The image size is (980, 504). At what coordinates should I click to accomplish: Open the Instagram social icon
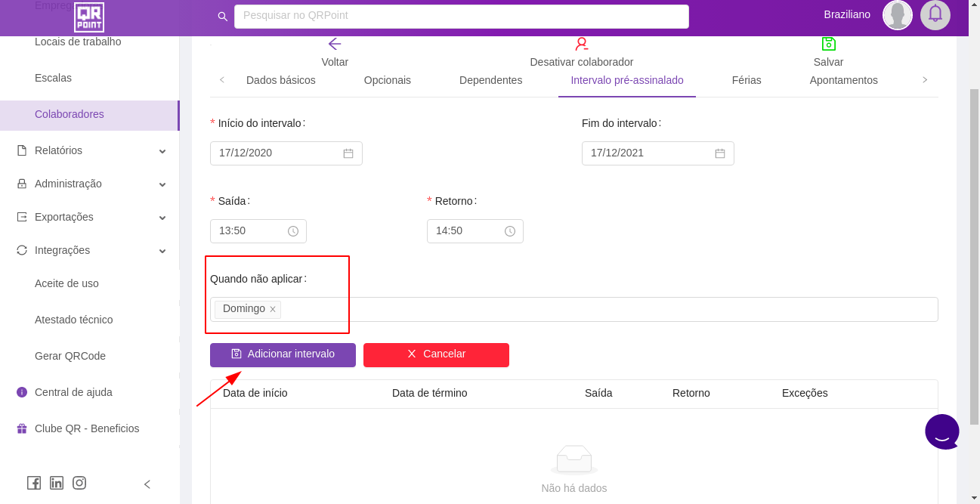(79, 483)
